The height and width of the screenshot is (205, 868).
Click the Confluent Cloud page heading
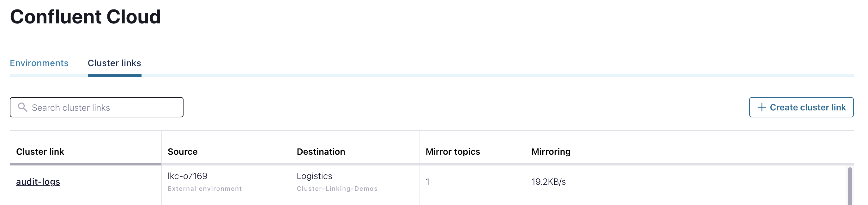point(86,16)
